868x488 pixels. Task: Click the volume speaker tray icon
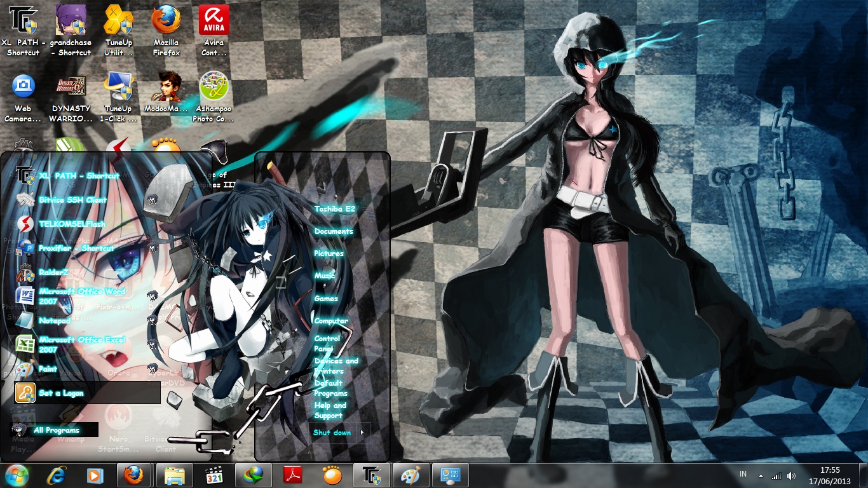tap(791, 475)
